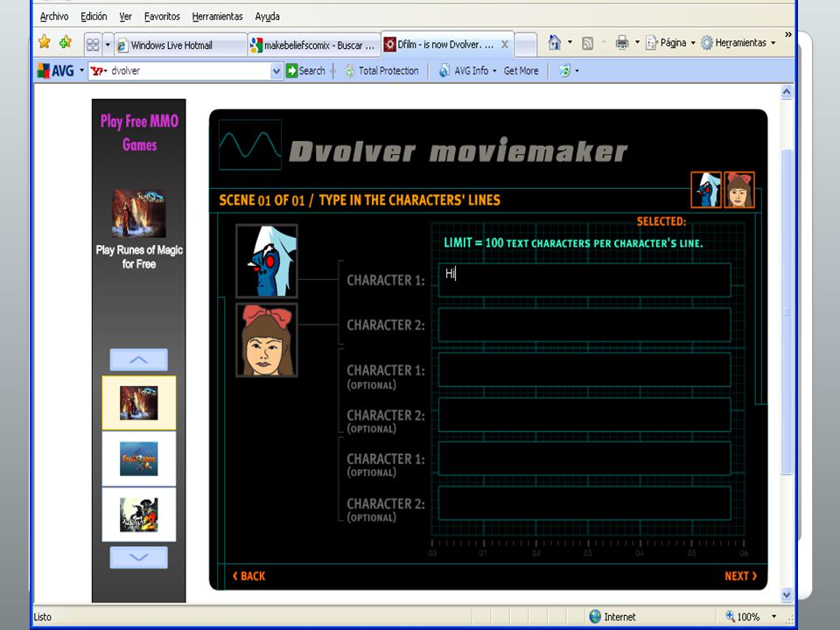Select the highlighted first ad thumbnail

tap(139, 402)
